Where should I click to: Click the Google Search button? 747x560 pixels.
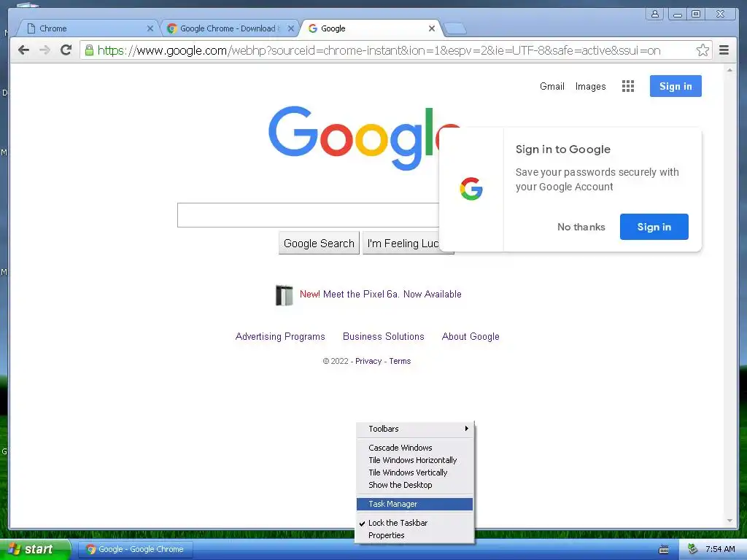pyautogui.click(x=319, y=244)
